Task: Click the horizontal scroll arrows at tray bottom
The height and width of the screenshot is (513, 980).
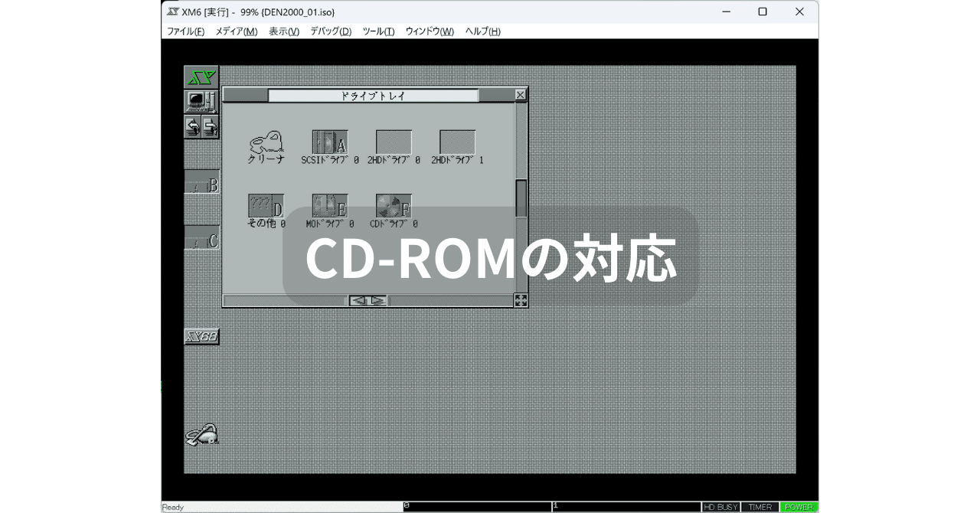Action: tap(368, 300)
